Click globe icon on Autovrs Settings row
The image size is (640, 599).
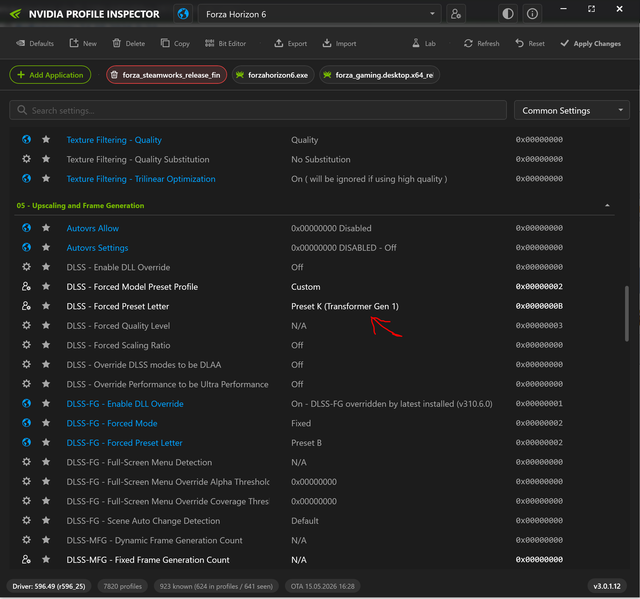27,248
